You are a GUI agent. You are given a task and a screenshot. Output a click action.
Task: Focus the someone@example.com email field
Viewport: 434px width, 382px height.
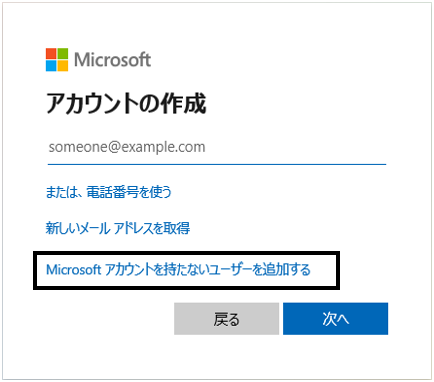coord(217,147)
